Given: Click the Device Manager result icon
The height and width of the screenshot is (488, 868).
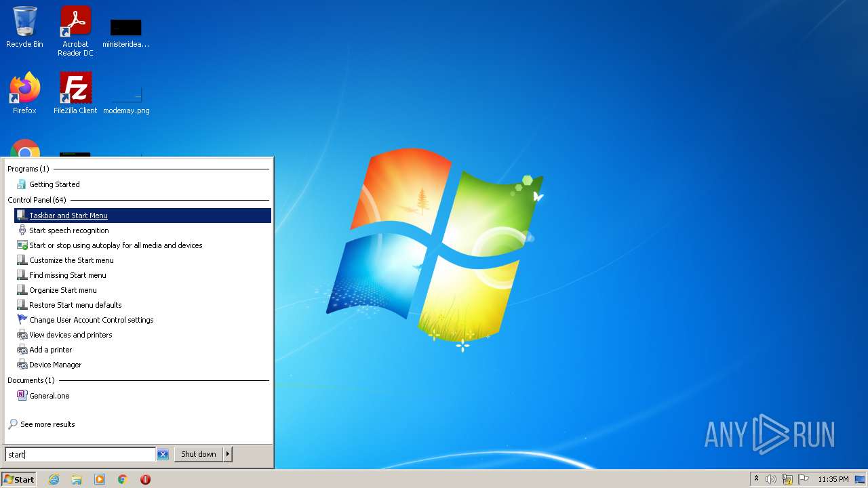Looking at the screenshot, I should coord(22,365).
